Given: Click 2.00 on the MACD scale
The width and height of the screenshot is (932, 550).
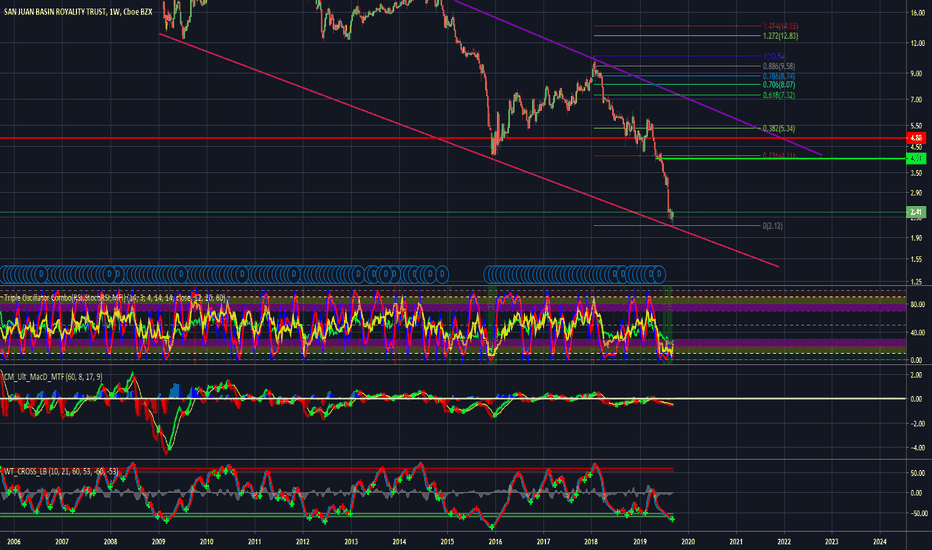Looking at the screenshot, I should [x=917, y=375].
